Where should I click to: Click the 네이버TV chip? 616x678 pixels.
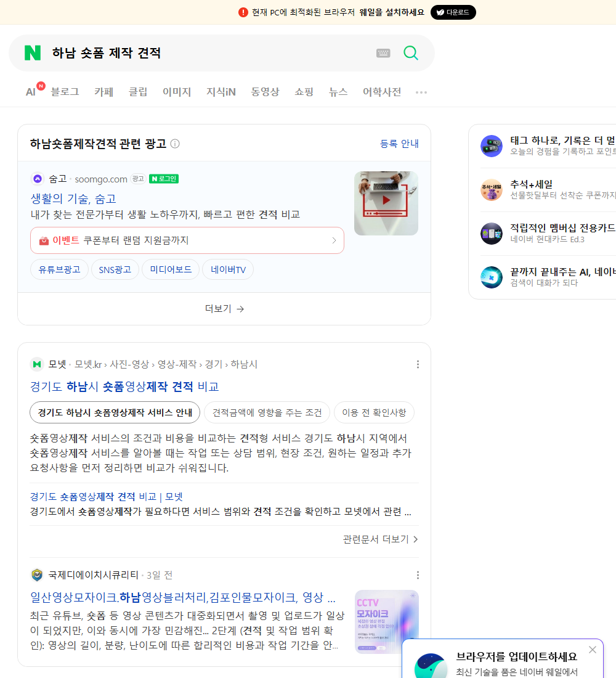click(x=228, y=270)
